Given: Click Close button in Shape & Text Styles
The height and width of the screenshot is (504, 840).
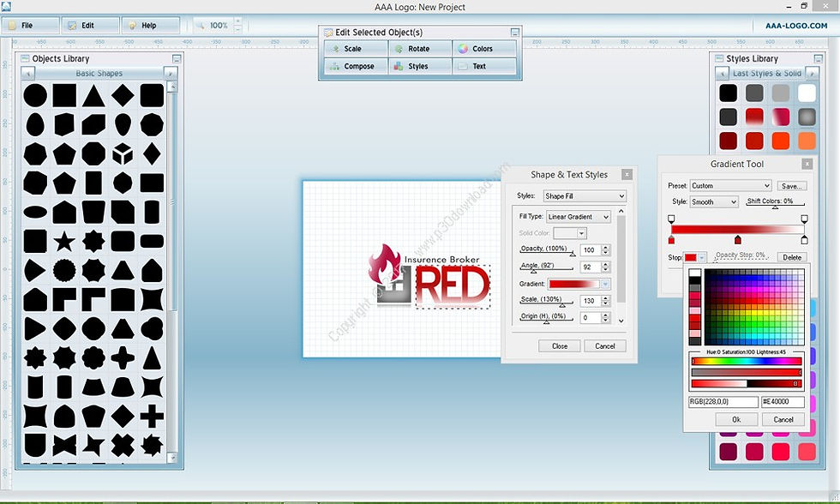Looking at the screenshot, I should tap(559, 346).
